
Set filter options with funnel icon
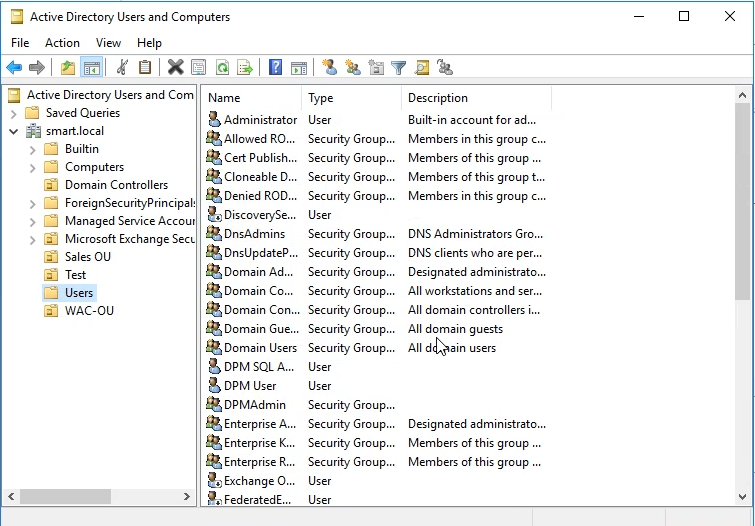point(399,68)
